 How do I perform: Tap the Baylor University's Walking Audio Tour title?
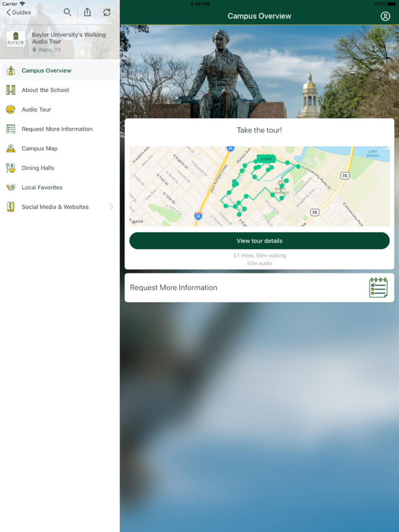click(x=68, y=38)
